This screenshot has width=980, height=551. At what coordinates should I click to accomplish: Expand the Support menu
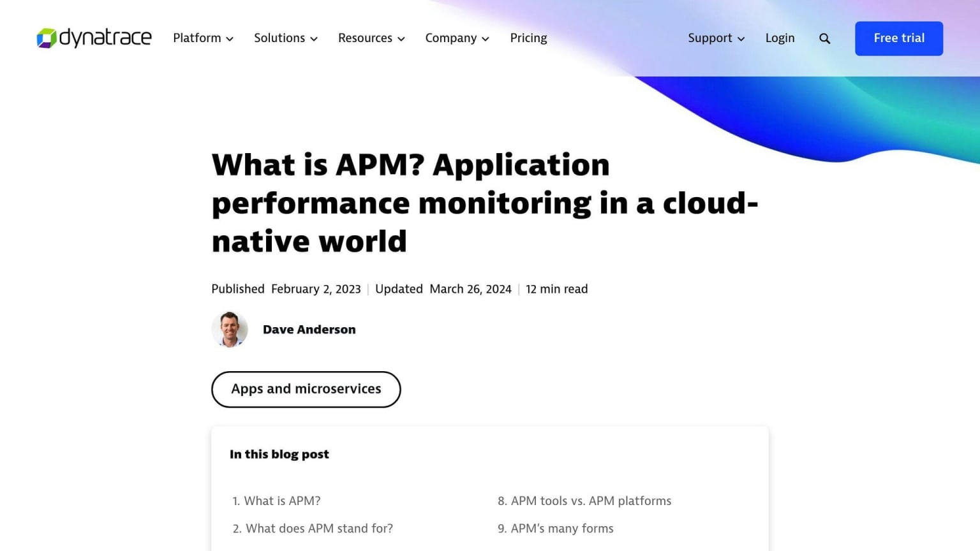[x=716, y=38]
